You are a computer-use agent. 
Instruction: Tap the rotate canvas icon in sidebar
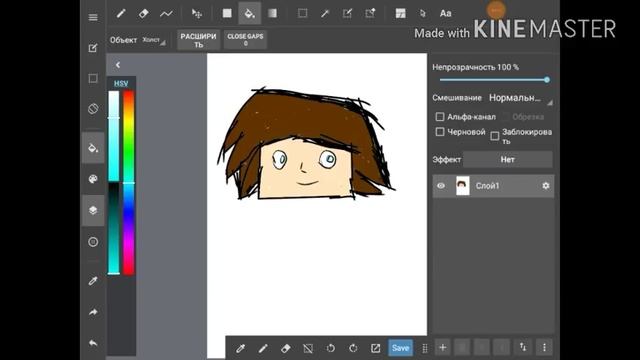click(x=93, y=109)
